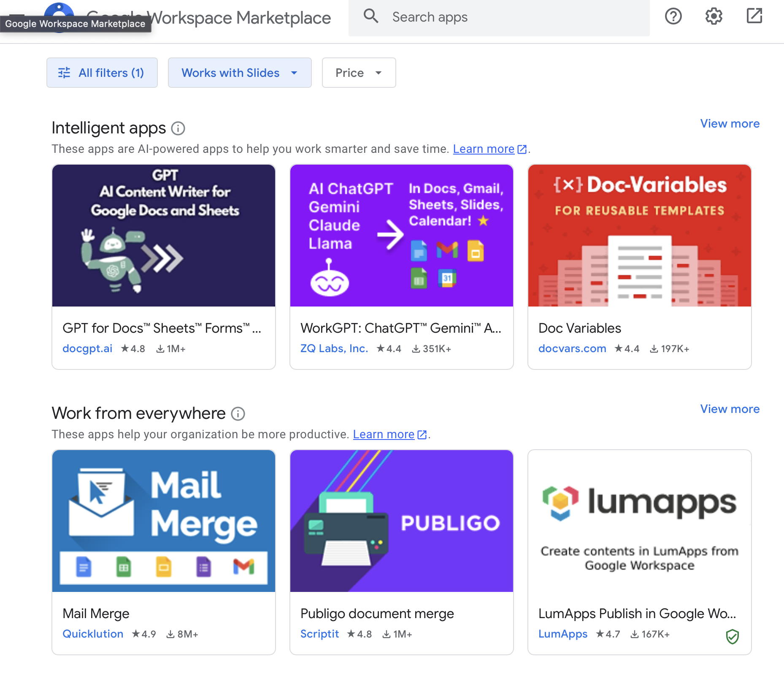Click the 197K+ installs count on Doc Variables
This screenshot has width=784, height=673.
click(670, 349)
